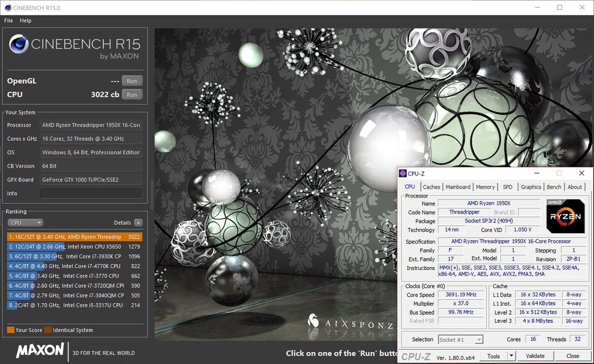Switch to the Memory tab in CPU-Z
The image size is (594, 364).
coord(485,187)
